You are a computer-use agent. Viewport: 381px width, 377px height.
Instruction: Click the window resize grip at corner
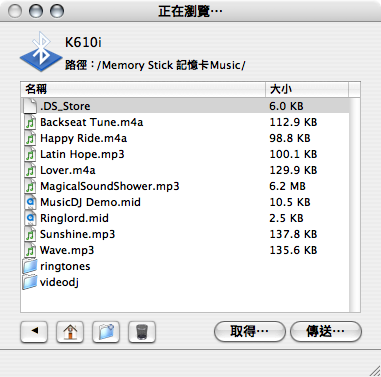pos(375,371)
